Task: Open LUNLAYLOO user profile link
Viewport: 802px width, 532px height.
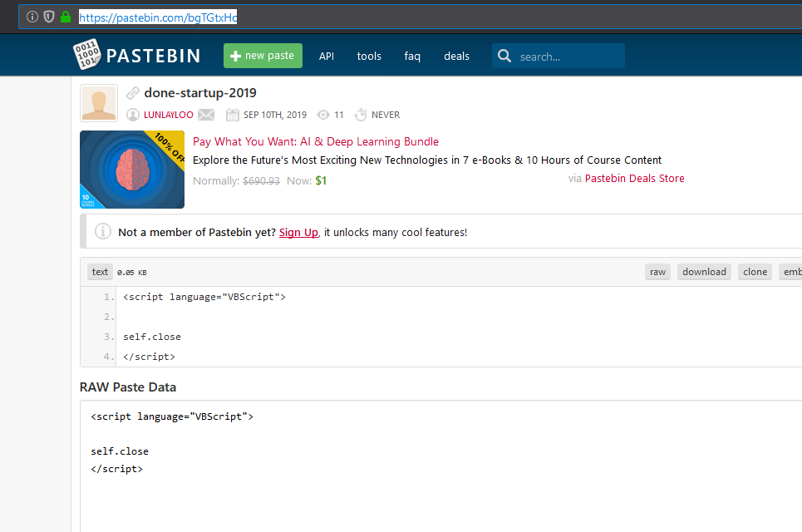Action: pyautogui.click(x=168, y=115)
